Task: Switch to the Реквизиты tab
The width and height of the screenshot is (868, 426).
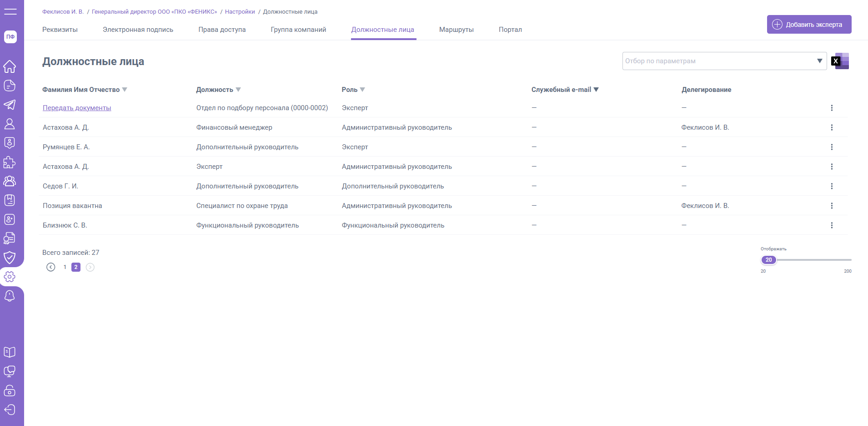Action: (x=60, y=30)
